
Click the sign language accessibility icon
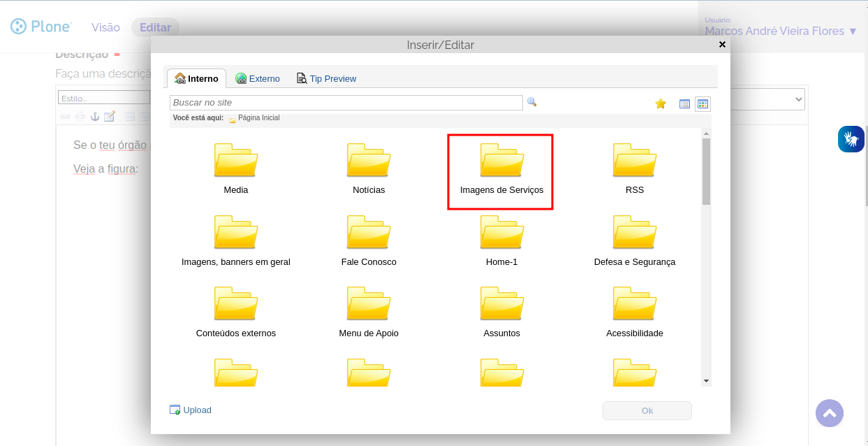tap(851, 139)
